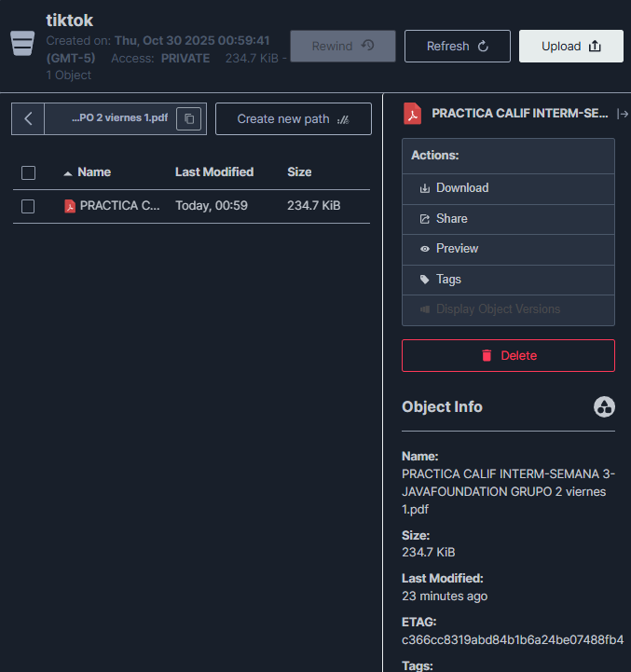Viewport: 631px width, 672px height.
Task: Check the PRACTICA C... file row checkbox
Action: (x=28, y=206)
